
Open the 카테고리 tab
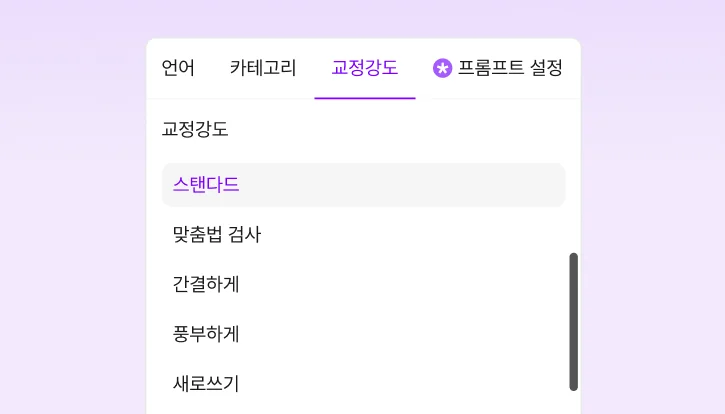click(263, 68)
